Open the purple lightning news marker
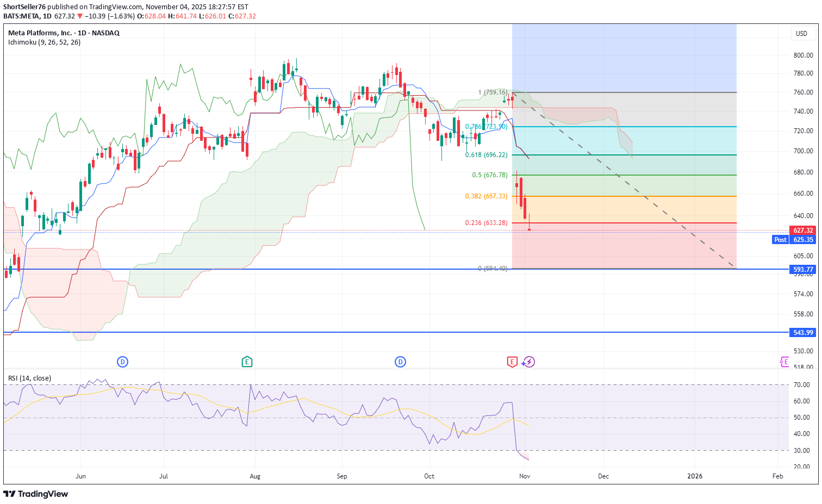The width and height of the screenshot is (822, 504). pos(529,362)
